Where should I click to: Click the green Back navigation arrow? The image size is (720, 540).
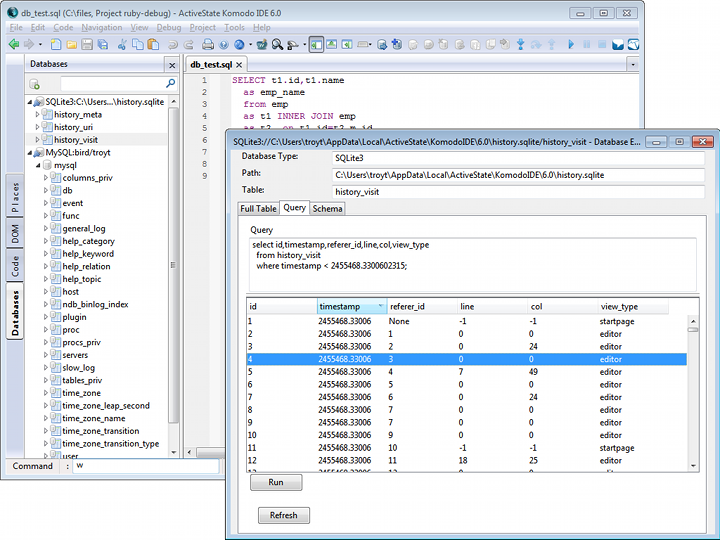coord(14,45)
